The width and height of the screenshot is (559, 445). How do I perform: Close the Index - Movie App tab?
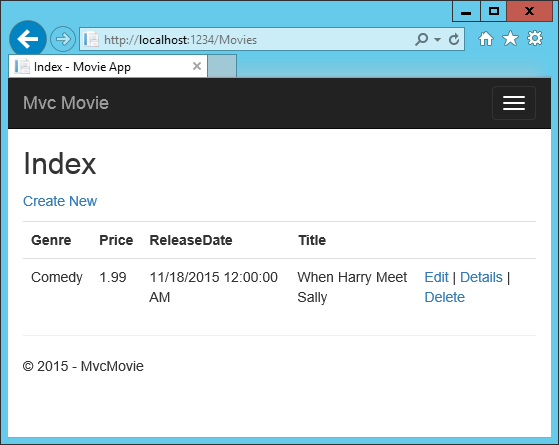click(197, 66)
